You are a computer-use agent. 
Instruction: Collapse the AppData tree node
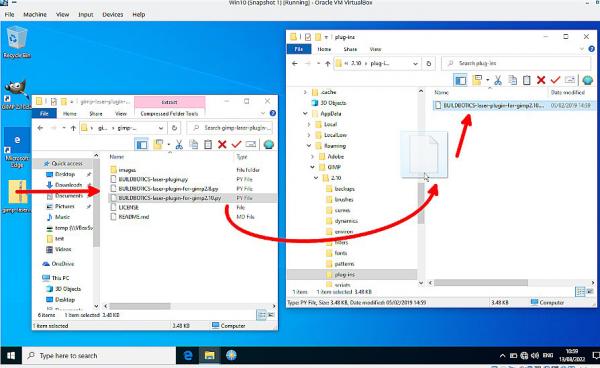point(305,114)
